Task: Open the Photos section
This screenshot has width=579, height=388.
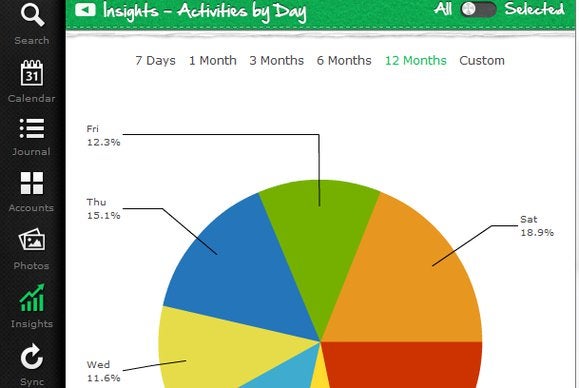Action: [32, 249]
